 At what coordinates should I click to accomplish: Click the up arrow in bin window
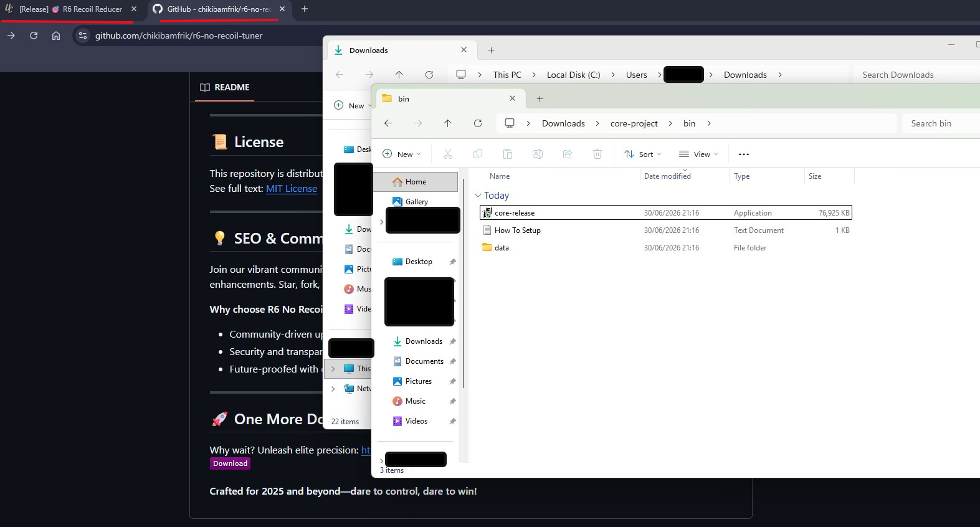[x=448, y=123]
